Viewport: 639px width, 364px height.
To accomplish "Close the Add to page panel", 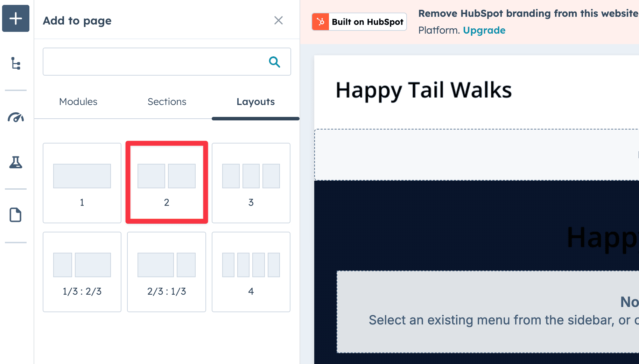I will coord(279,20).
